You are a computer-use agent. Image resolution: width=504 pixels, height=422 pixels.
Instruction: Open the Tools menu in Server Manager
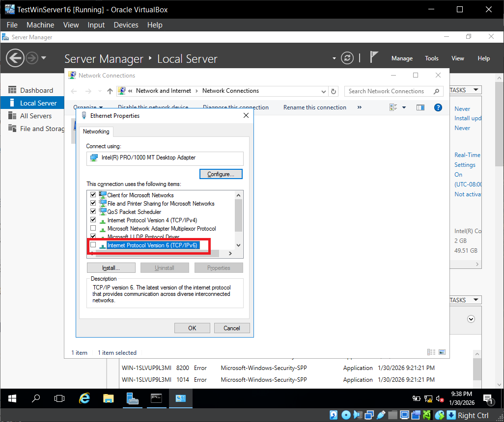pos(431,58)
